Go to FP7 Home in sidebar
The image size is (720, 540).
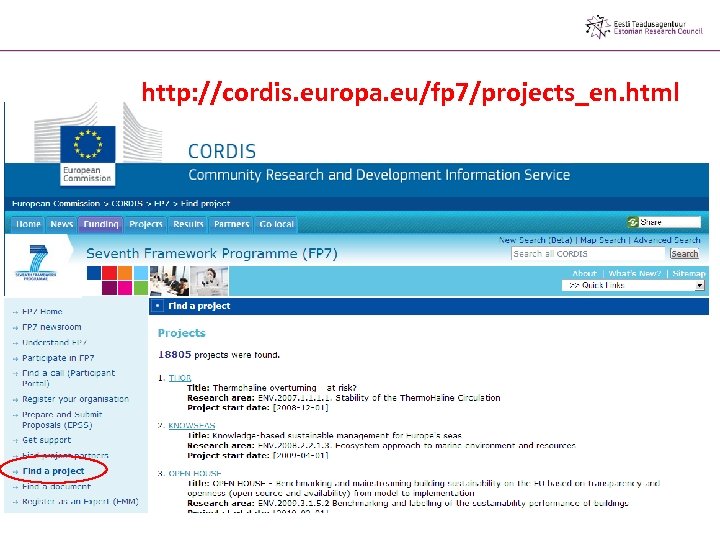pyautogui.click(x=42, y=311)
